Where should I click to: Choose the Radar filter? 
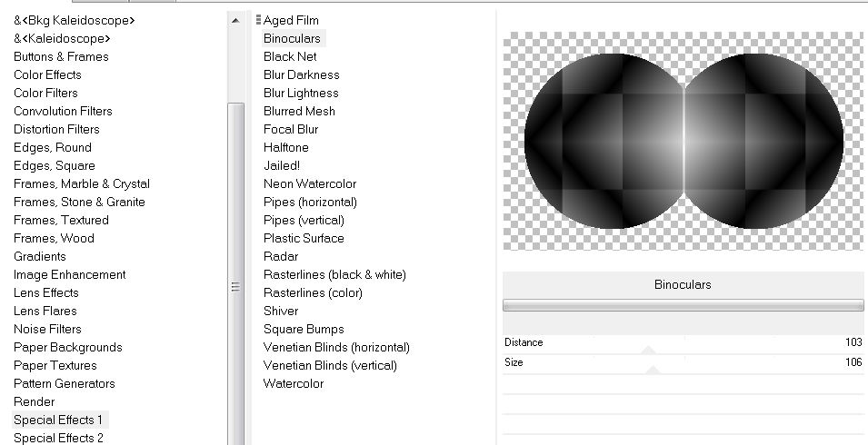tap(281, 257)
